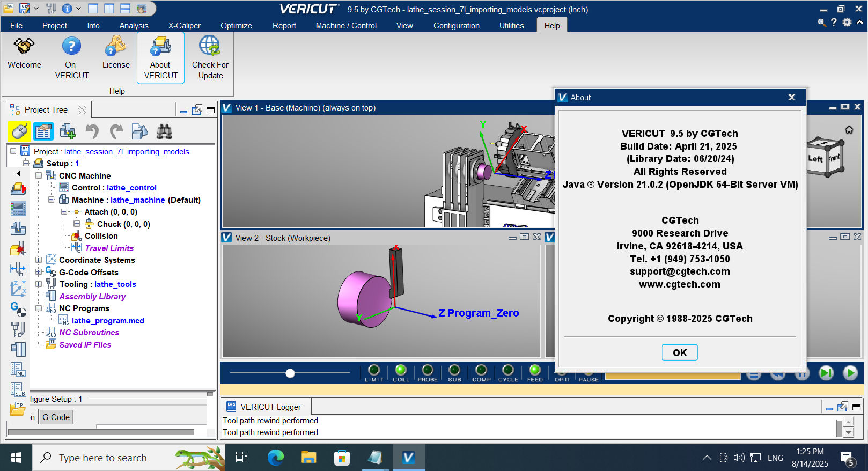Collapse the Project root tree node
The width and height of the screenshot is (868, 471).
[13, 151]
